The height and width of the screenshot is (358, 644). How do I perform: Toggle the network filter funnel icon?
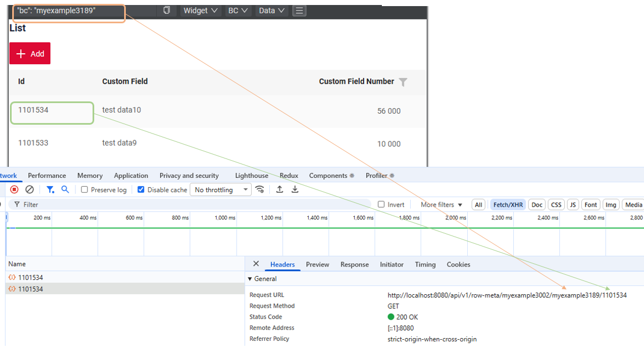tap(50, 190)
